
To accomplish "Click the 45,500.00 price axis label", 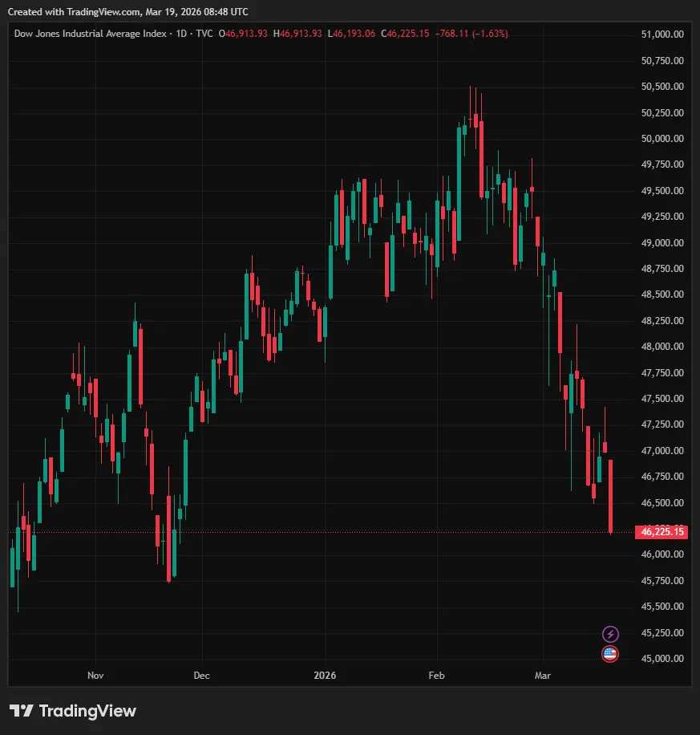I will [662, 606].
